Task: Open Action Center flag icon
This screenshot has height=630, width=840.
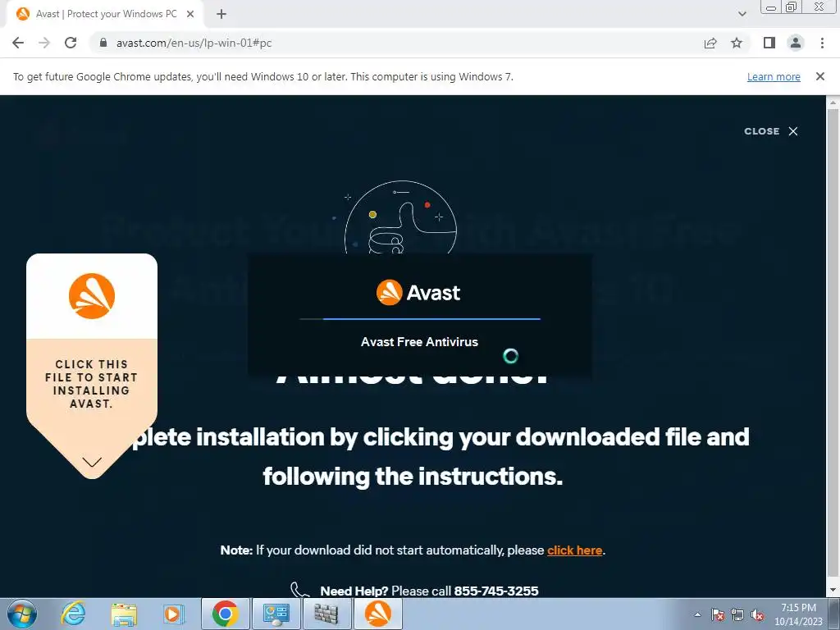Action: (x=718, y=614)
